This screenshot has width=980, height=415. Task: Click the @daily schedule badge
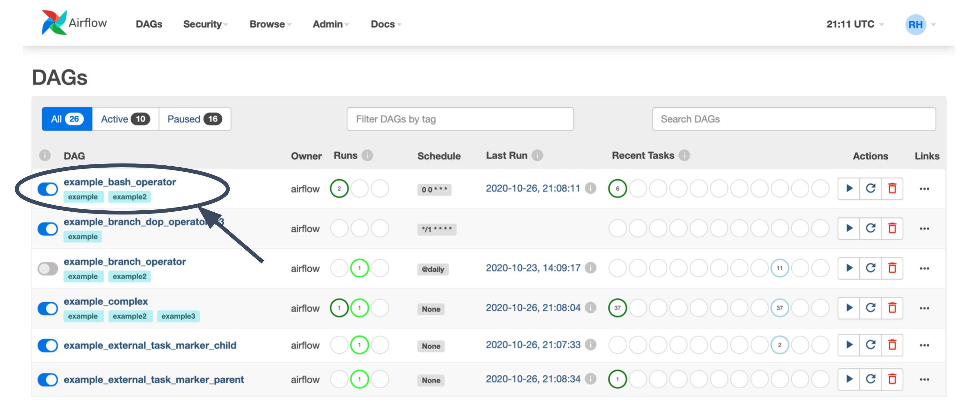433,270
